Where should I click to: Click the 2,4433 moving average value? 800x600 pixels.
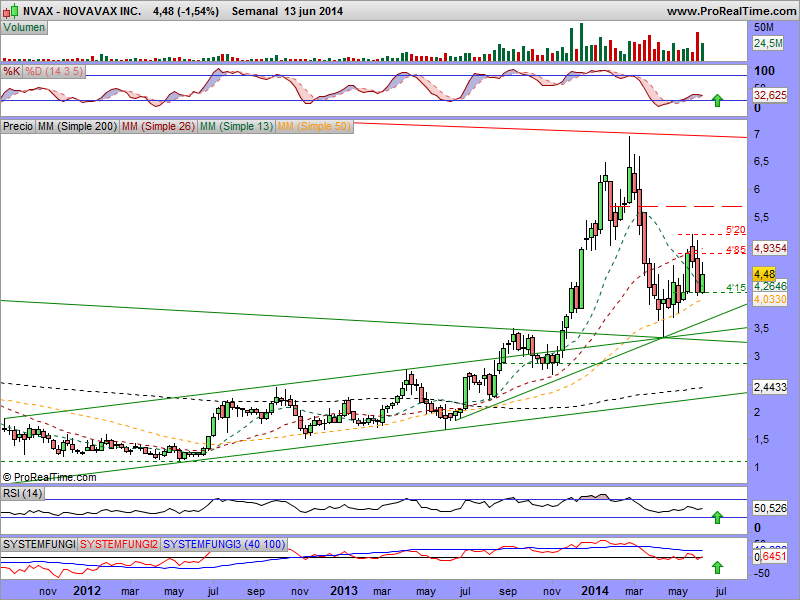coord(770,387)
